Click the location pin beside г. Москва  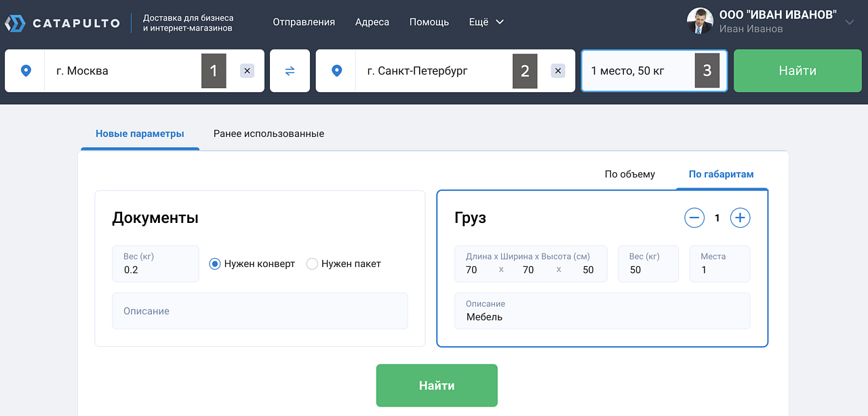tap(26, 70)
